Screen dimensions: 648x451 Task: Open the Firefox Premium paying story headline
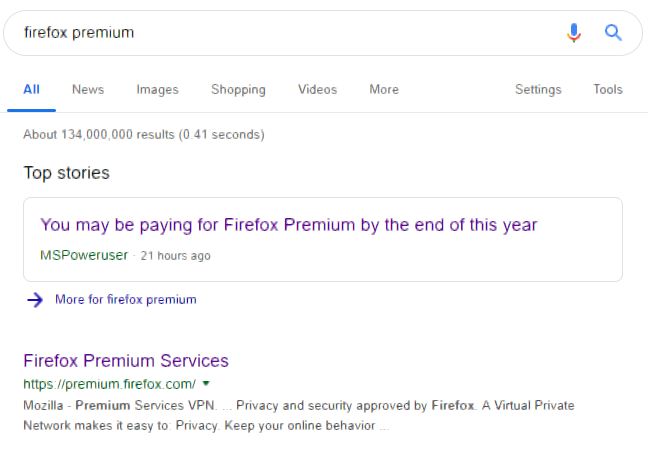pyautogui.click(x=288, y=225)
